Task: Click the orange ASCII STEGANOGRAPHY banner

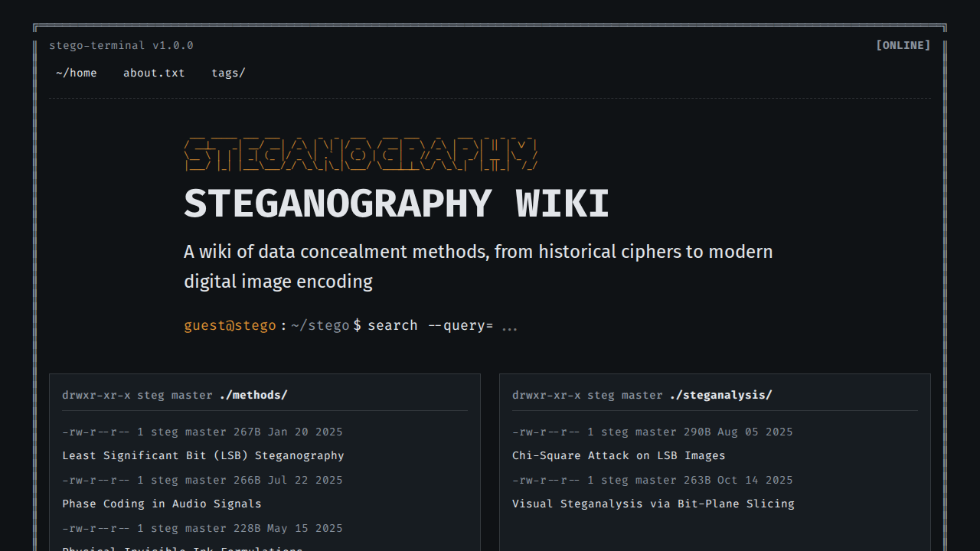Action: pyautogui.click(x=360, y=154)
